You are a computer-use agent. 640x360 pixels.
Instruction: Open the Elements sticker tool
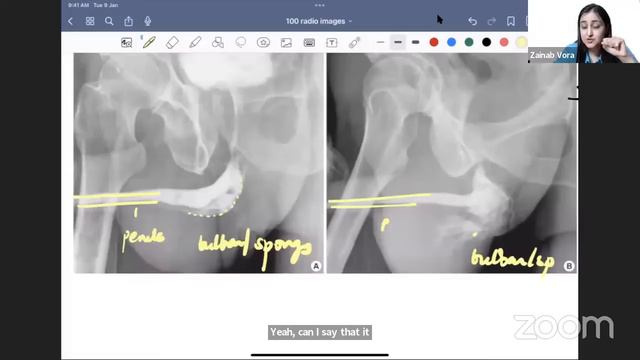pyautogui.click(x=263, y=42)
